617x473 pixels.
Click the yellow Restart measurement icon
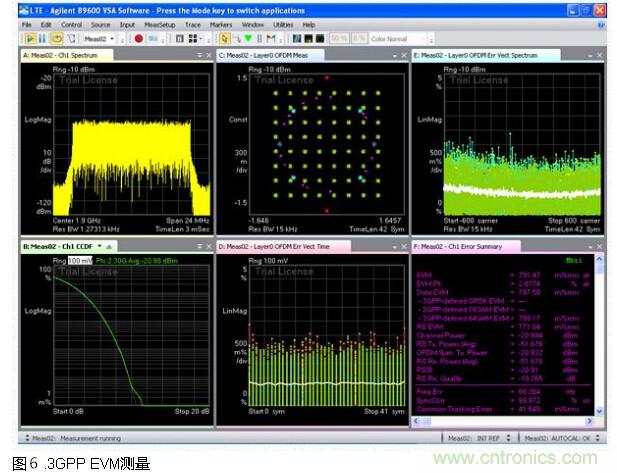tap(57, 38)
